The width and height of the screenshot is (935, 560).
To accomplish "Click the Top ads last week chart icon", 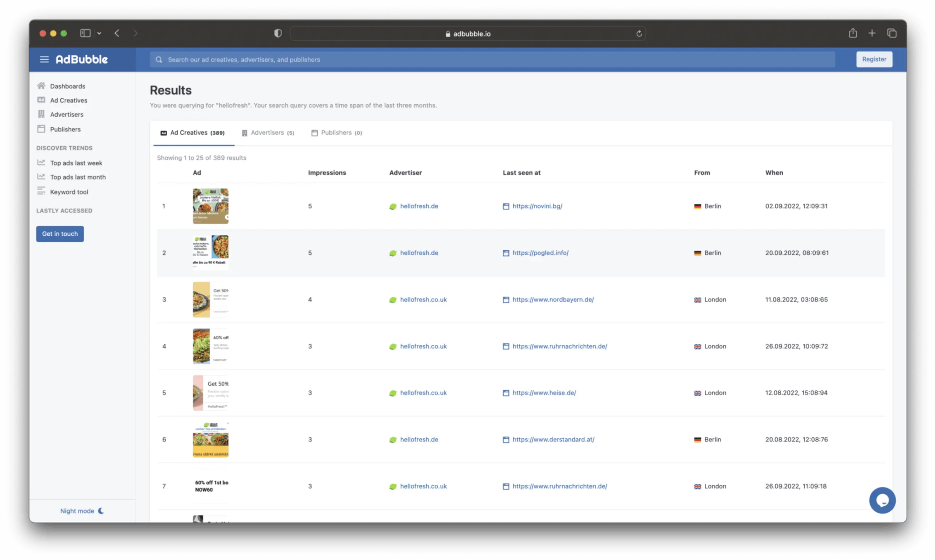I will point(41,162).
